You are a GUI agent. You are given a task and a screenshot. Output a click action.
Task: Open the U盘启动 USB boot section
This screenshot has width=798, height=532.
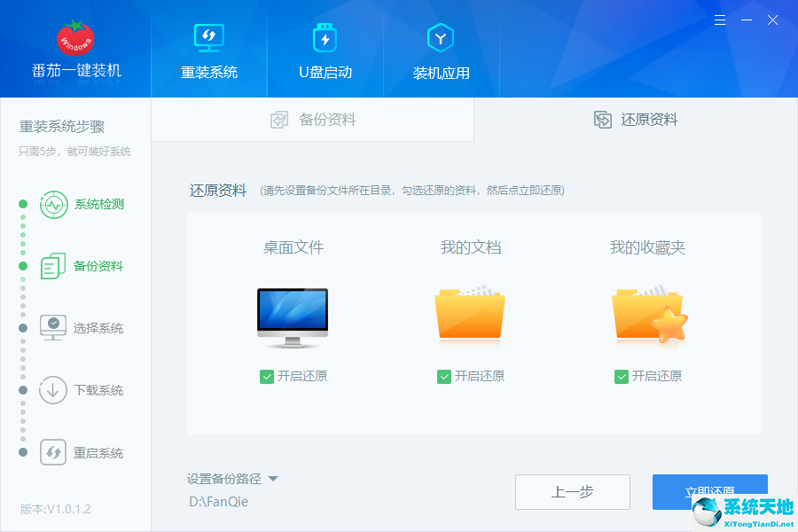pyautogui.click(x=325, y=37)
